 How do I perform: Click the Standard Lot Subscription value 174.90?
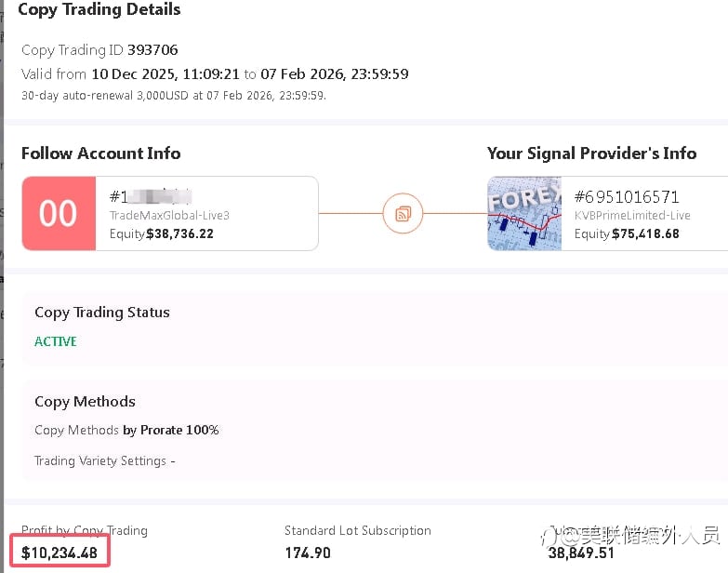click(x=310, y=552)
